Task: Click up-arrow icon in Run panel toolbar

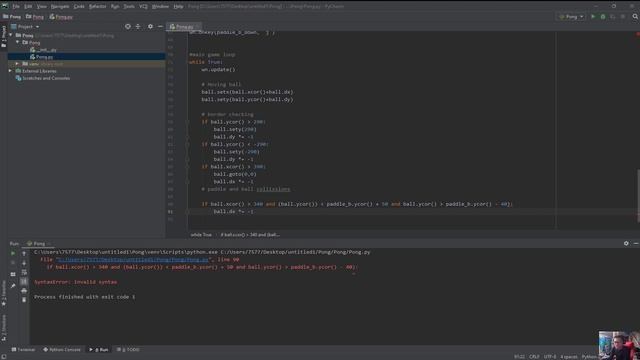Action: coord(24,253)
